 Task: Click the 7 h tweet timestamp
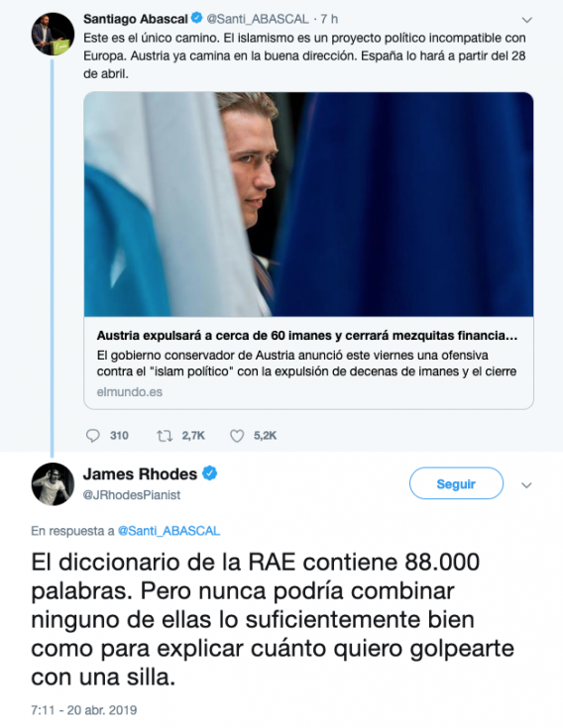pos(329,19)
